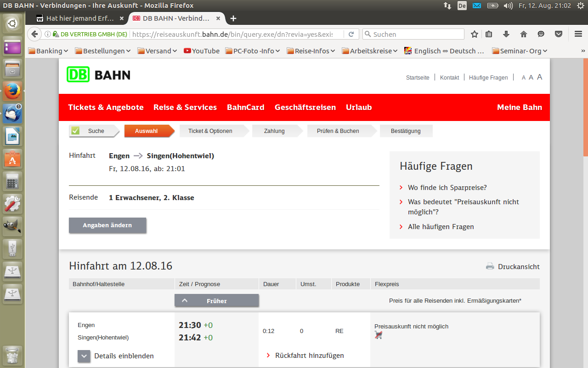Screen dimensions: 588x368
Task: Open the Arbeitskreise bookmarks folder
Action: 370,51
